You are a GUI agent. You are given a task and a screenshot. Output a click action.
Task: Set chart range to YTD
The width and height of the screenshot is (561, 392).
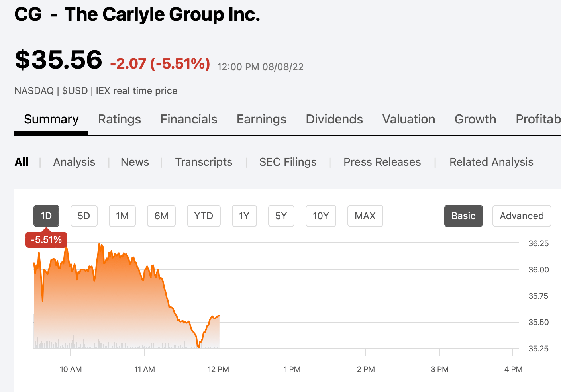[x=204, y=216]
